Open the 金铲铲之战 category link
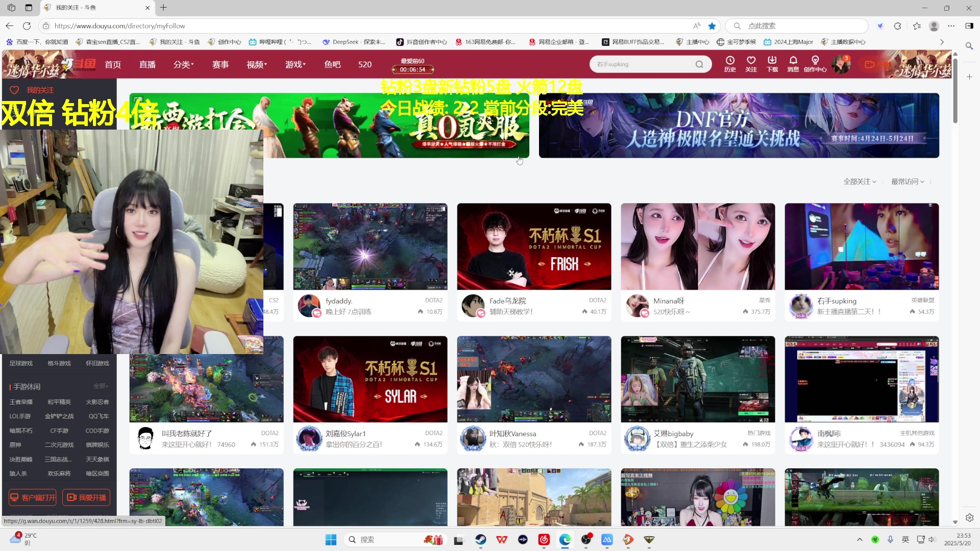 tap(59, 416)
